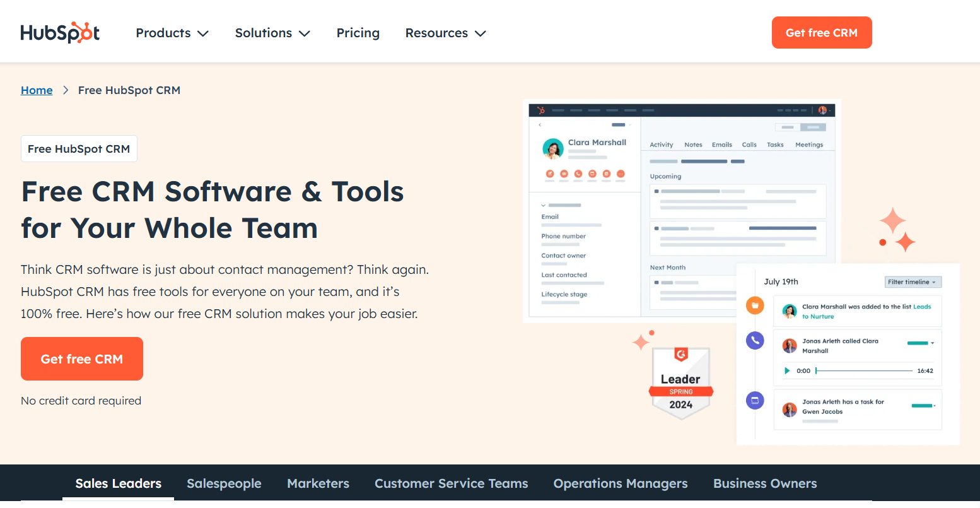Click the back arrow above Clara Marshall's photo
The height and width of the screenshot is (508, 980).
pyautogui.click(x=540, y=125)
